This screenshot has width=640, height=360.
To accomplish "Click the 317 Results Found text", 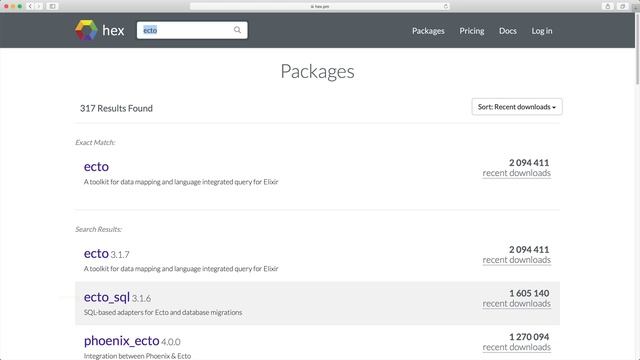I will (x=116, y=108).
